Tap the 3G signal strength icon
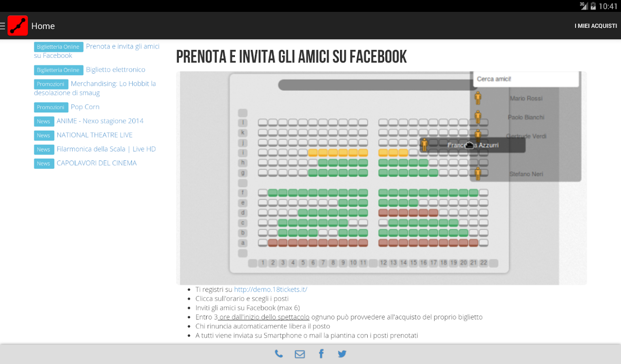The width and height of the screenshot is (621, 364). click(584, 6)
